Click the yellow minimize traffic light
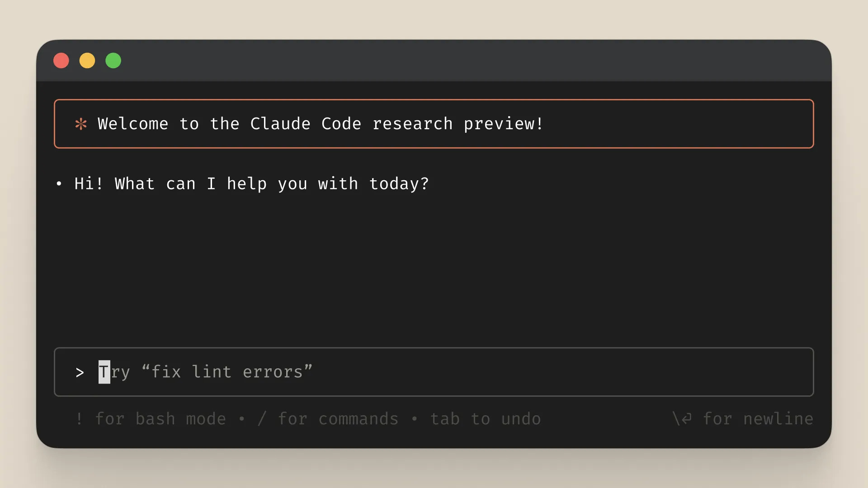The height and width of the screenshot is (488, 868). click(x=87, y=60)
